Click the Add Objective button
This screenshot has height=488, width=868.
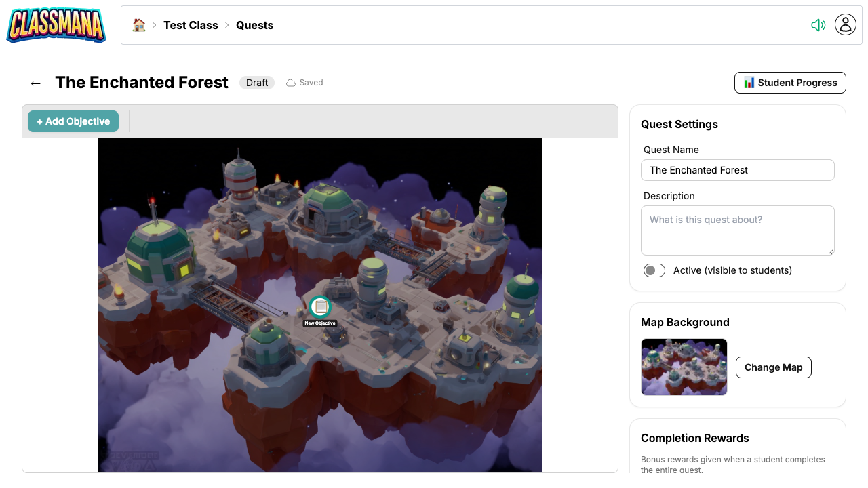[x=73, y=121]
